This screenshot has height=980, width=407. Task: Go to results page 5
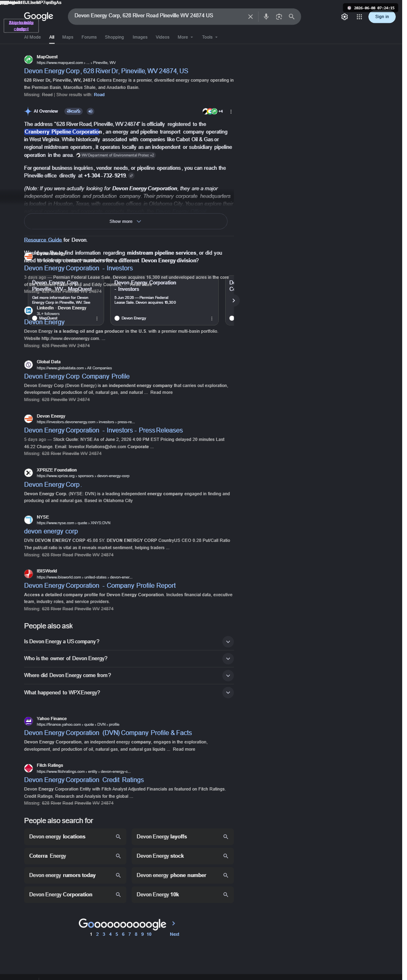click(117, 934)
